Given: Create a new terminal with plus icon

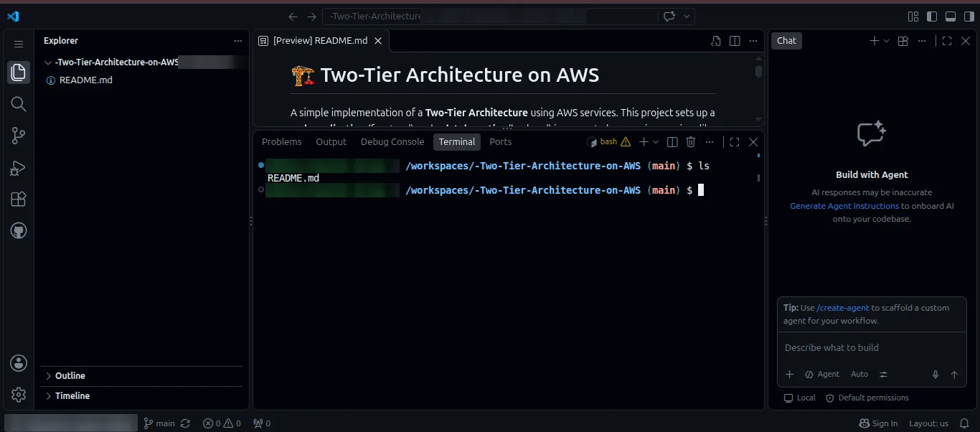Looking at the screenshot, I should 644,142.
